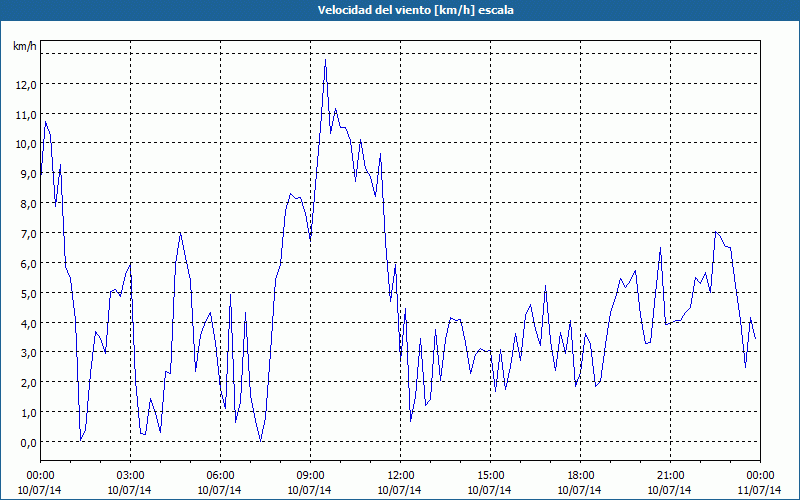
Task: Click the highest wind speed peak above 12,0
Action: pos(326,60)
